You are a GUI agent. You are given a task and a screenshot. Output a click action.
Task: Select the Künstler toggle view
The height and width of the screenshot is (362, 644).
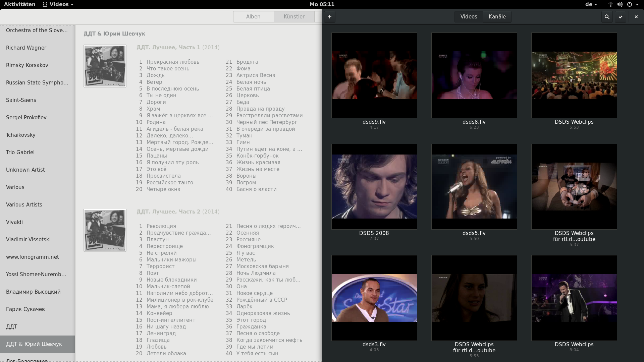294,16
